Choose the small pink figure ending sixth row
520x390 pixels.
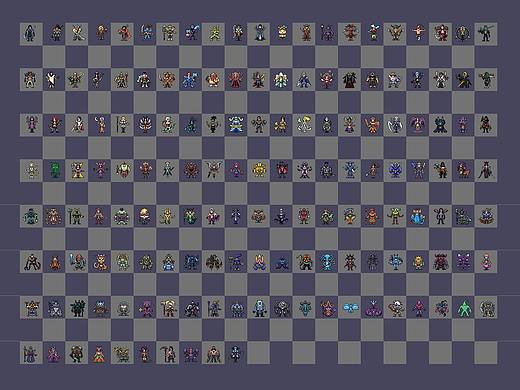coord(486,262)
